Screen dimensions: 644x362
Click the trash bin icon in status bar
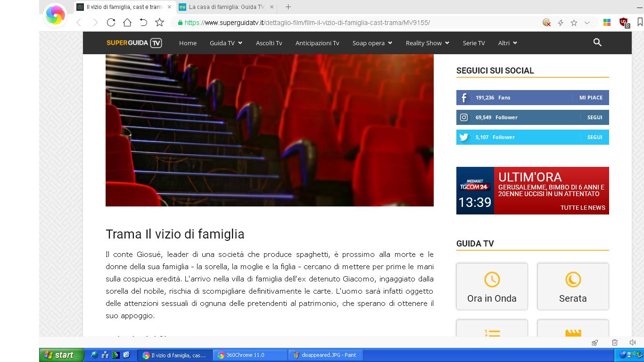click(614, 343)
